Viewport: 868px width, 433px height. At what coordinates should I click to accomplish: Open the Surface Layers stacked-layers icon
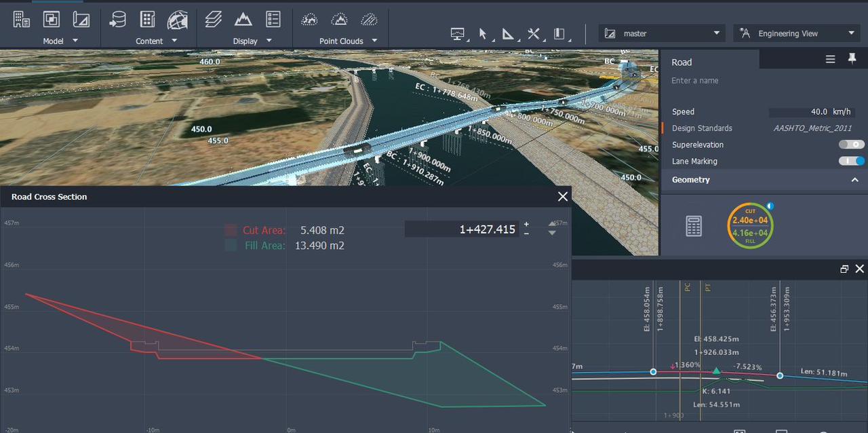(x=214, y=19)
